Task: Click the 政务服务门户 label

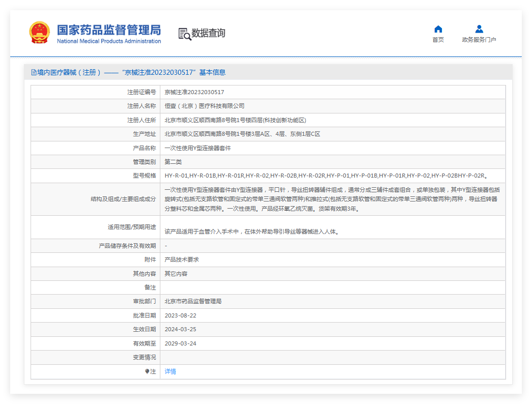Action: [x=479, y=40]
